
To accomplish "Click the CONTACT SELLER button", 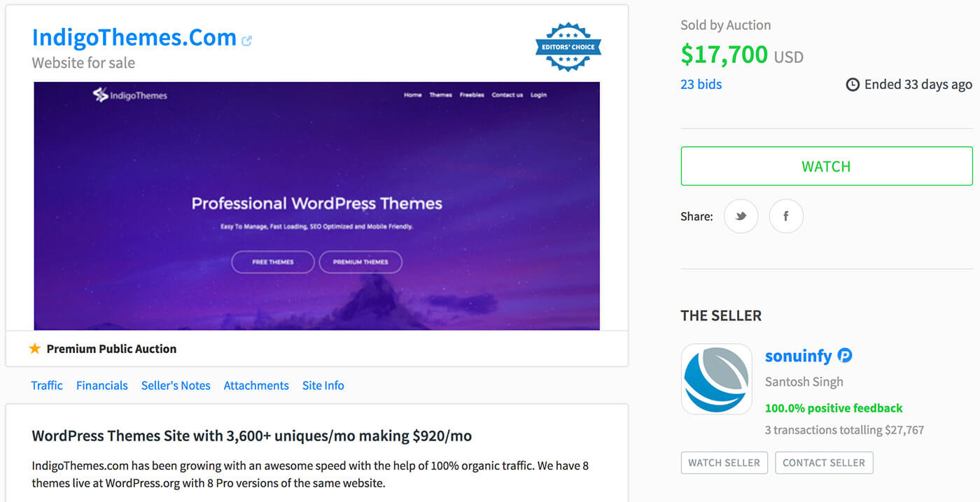I will [x=824, y=463].
